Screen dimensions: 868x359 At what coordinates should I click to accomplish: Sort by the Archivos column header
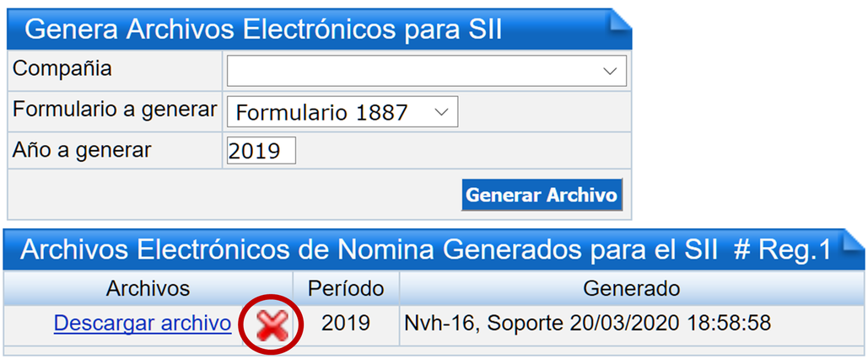(148, 288)
